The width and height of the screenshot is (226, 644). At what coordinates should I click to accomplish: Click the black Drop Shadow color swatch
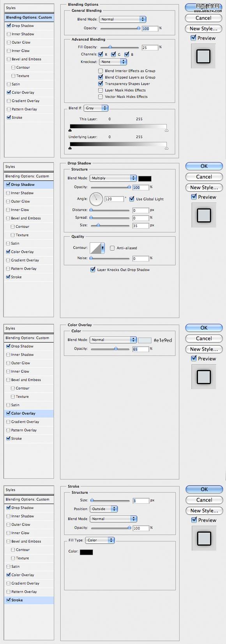click(x=145, y=178)
